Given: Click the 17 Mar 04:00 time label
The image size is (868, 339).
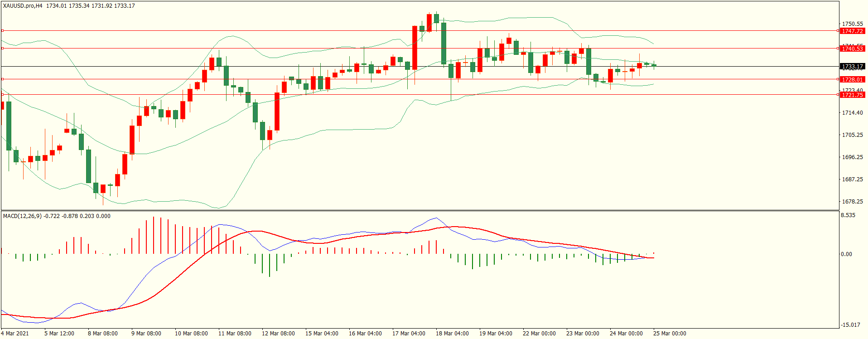Looking at the screenshot, I should (x=409, y=334).
